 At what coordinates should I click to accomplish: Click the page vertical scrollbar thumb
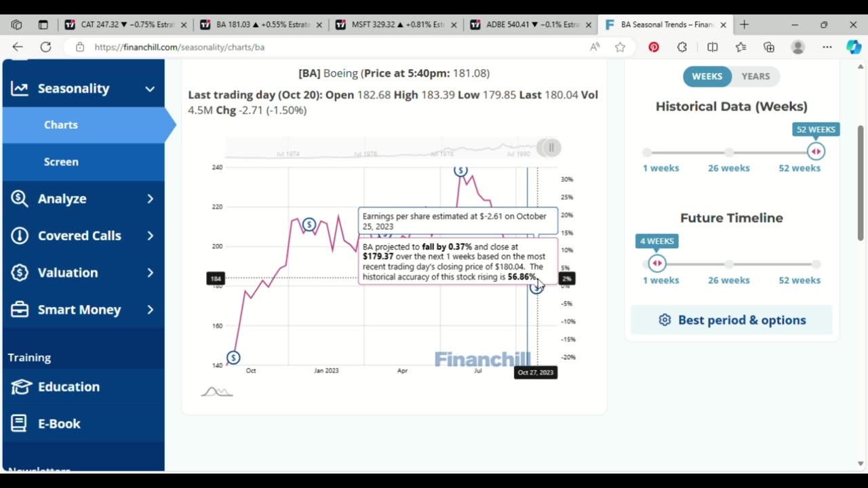[861, 183]
